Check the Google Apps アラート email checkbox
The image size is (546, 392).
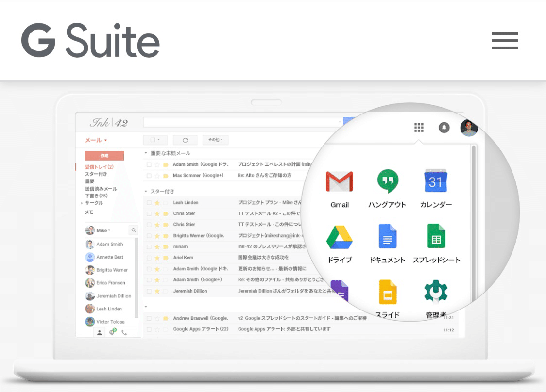149,329
